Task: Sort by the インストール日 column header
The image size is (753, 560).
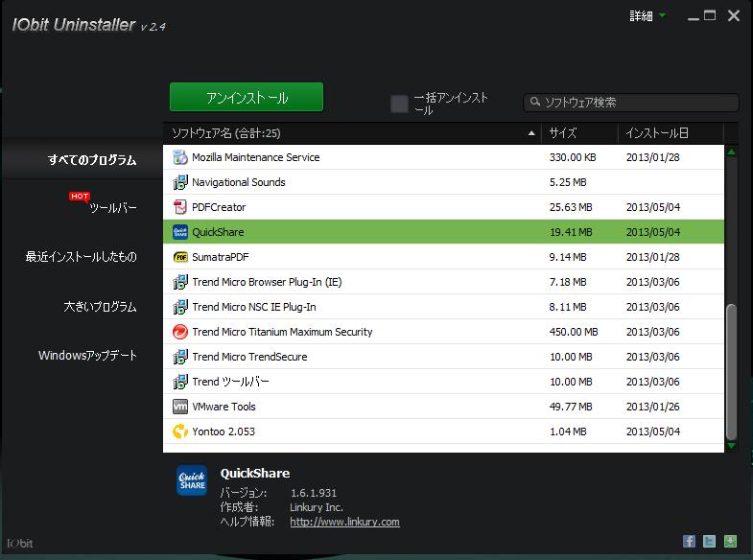Action: tap(671, 133)
